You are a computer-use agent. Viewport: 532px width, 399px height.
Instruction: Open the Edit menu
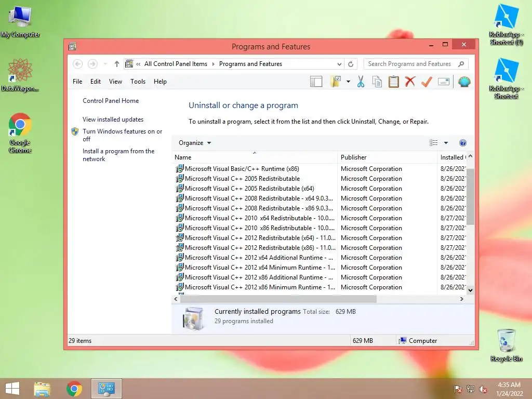[x=96, y=82]
